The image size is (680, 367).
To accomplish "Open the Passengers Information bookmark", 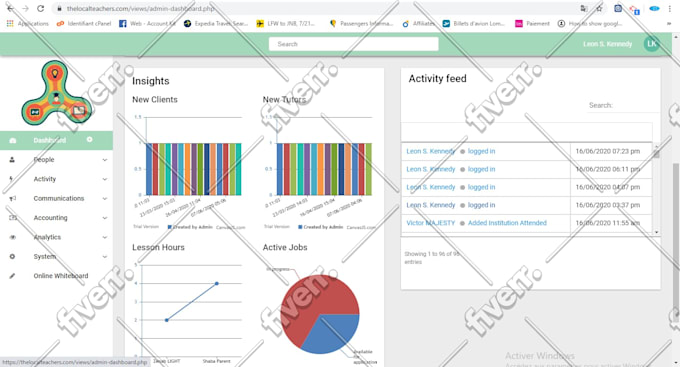I will 361,23.
